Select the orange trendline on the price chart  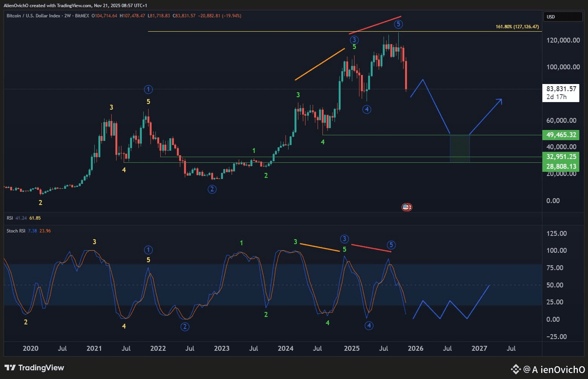click(320, 64)
